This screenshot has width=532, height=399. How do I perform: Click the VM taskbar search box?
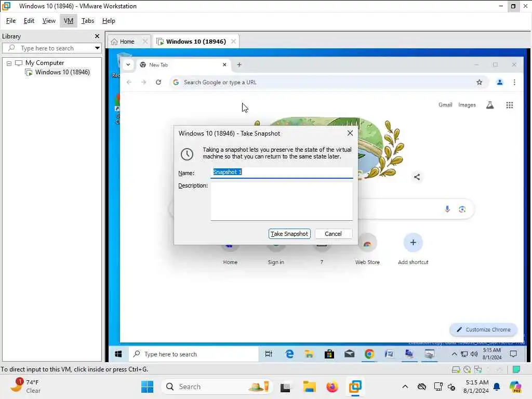(x=193, y=354)
